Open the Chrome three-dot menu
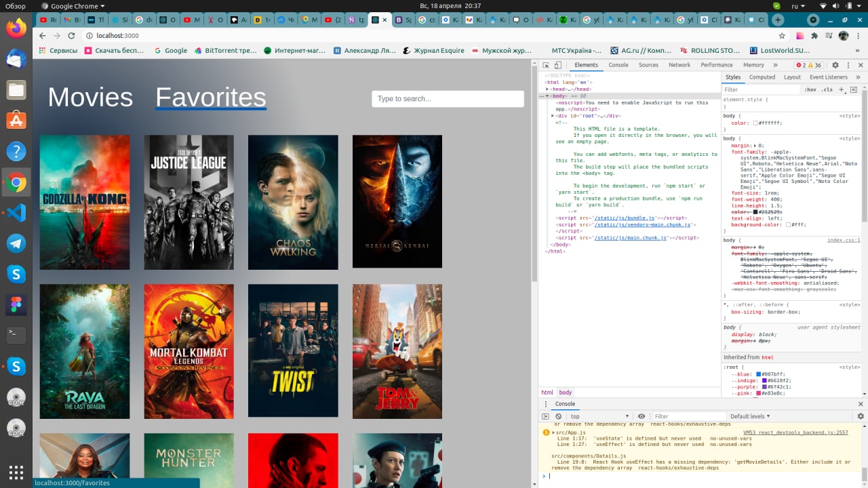Screen dimensions: 868x488 [x=858, y=35]
